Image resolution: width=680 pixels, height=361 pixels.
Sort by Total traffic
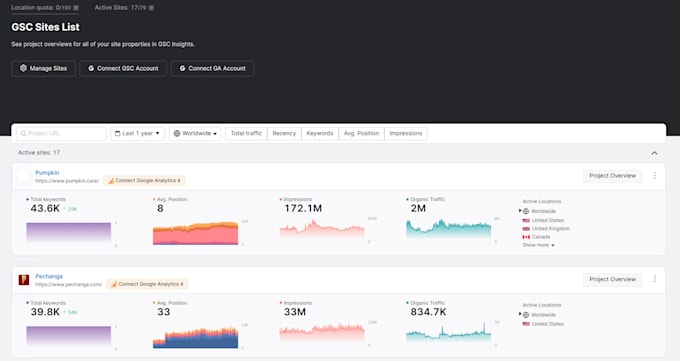tap(246, 134)
